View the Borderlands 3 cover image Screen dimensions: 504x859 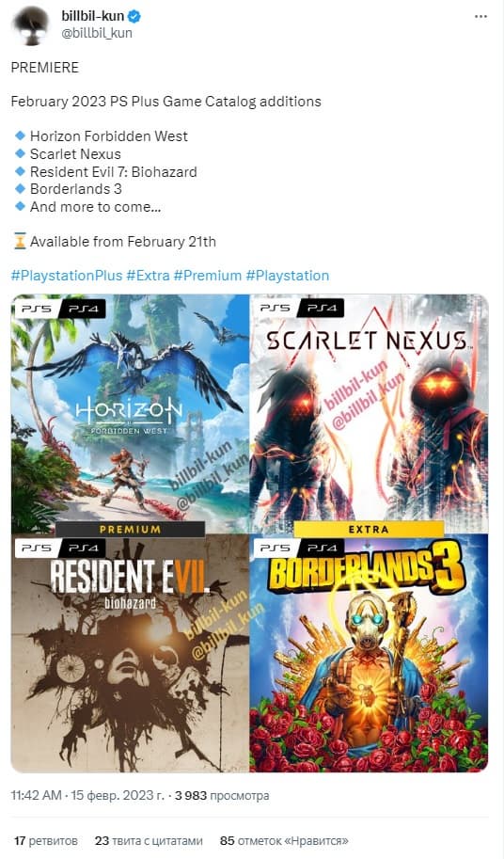(370, 653)
